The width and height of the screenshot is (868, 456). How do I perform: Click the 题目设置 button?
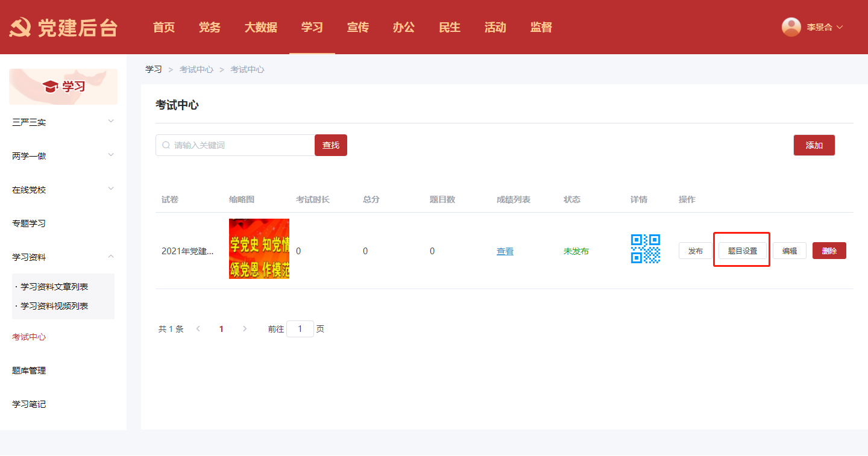tap(742, 251)
